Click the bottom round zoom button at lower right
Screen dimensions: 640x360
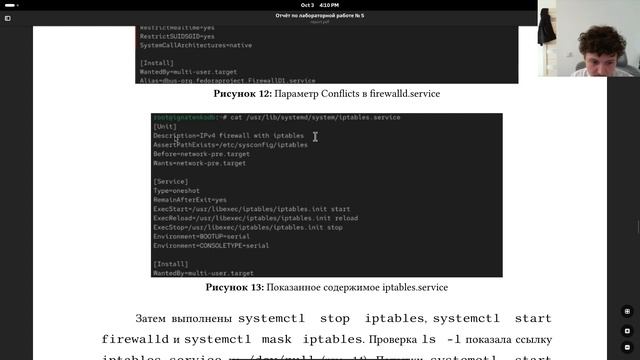627,347
